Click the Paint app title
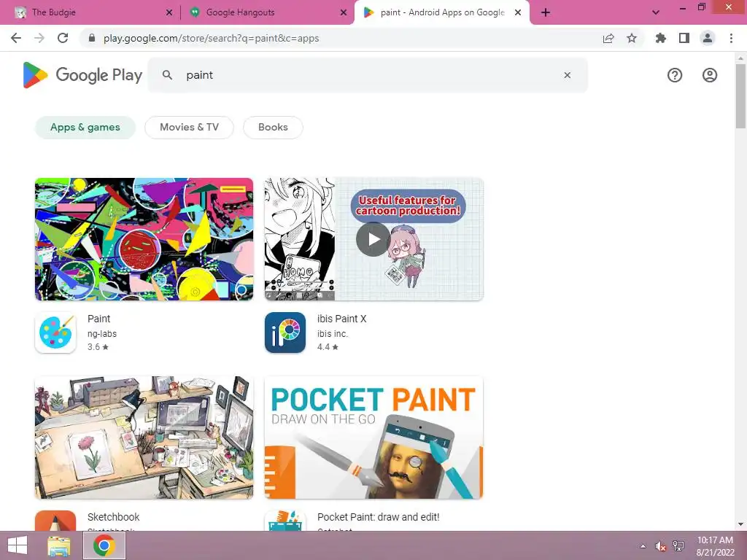The height and width of the screenshot is (560, 747). coord(98,319)
